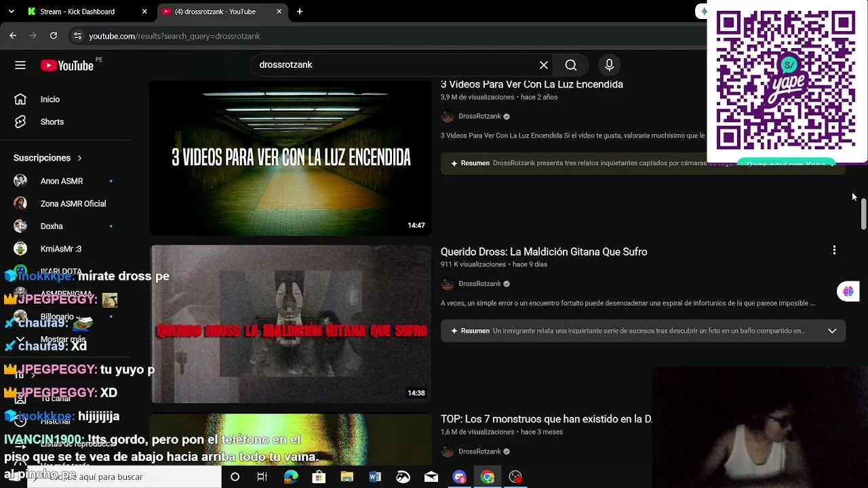
Task: Open the OBS Studio taskbar icon
Action: 515,477
